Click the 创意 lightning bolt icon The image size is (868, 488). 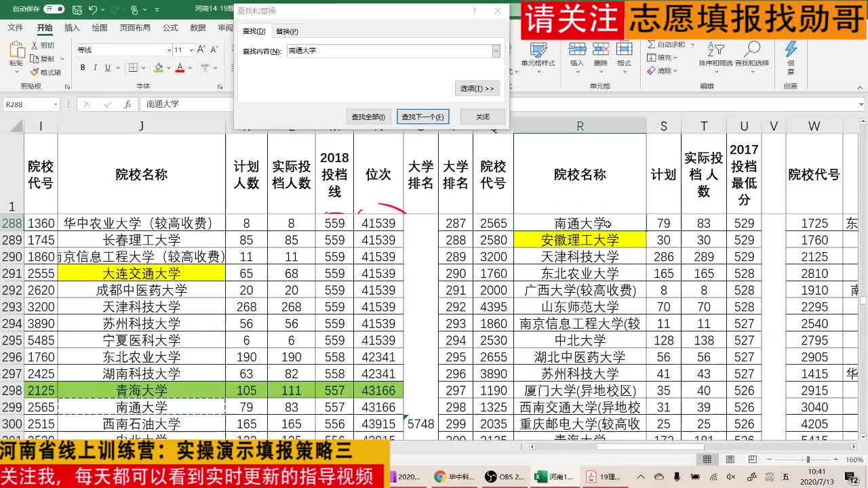791,49
